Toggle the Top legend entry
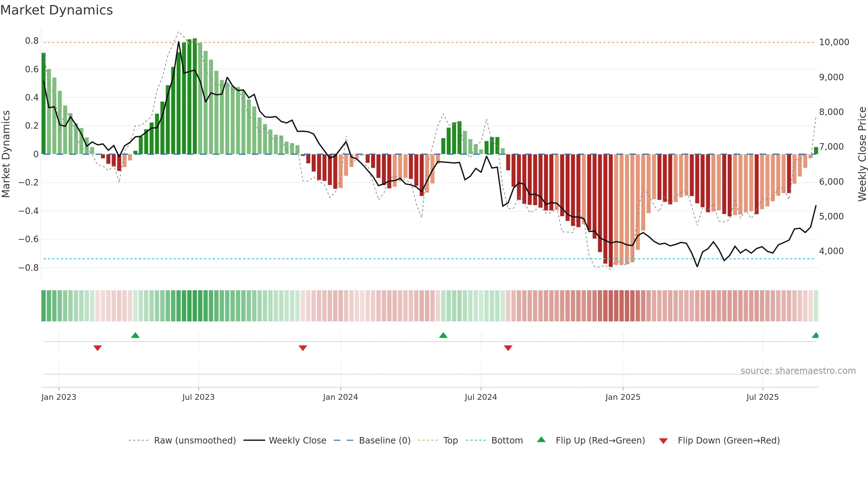 [x=438, y=440]
